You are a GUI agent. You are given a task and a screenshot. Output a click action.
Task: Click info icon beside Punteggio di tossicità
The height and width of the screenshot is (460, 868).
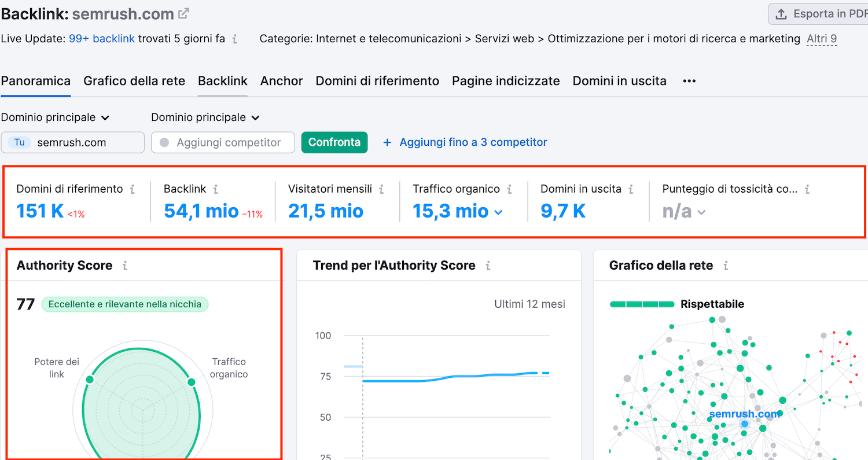(807, 189)
